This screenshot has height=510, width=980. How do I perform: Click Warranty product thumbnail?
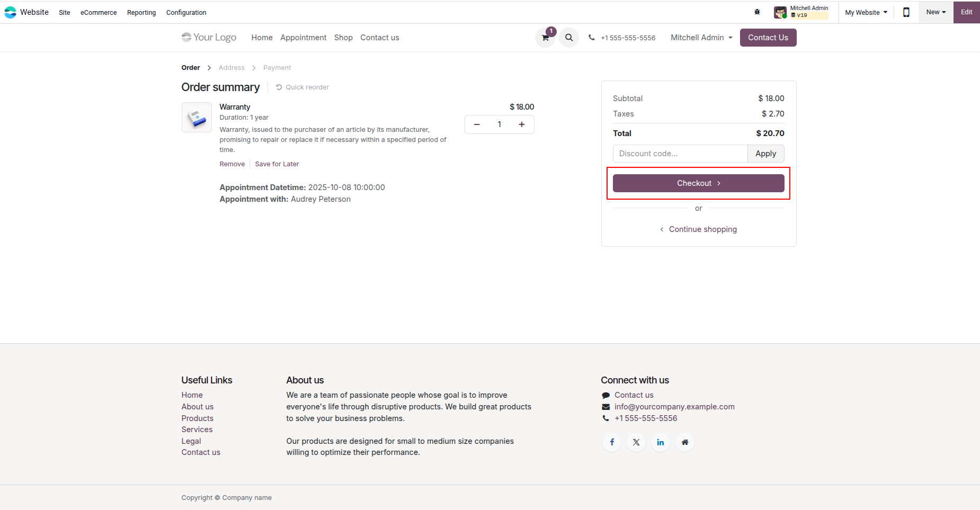pos(197,117)
